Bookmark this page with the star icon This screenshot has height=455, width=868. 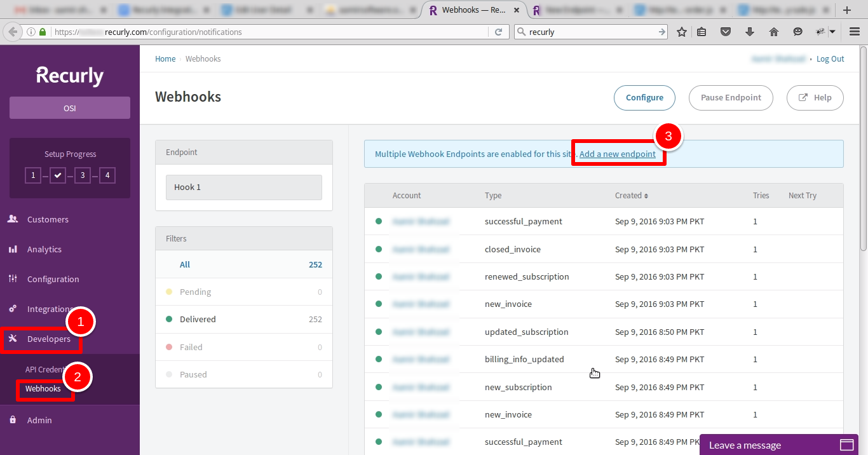click(x=682, y=32)
